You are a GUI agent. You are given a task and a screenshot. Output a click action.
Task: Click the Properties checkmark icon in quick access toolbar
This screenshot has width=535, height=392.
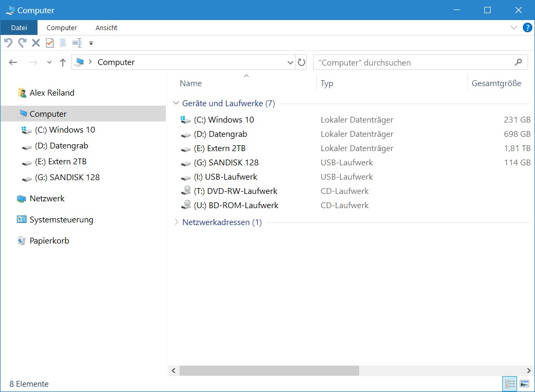click(50, 43)
